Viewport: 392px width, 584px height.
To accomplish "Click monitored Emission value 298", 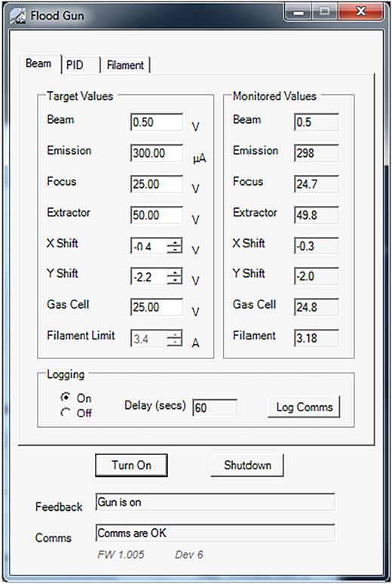I will [x=317, y=153].
